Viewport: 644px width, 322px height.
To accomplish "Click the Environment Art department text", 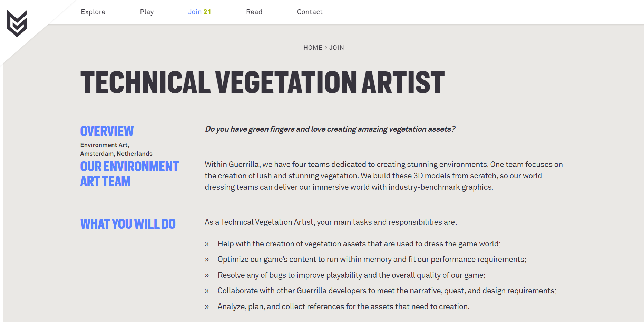I will click(105, 145).
